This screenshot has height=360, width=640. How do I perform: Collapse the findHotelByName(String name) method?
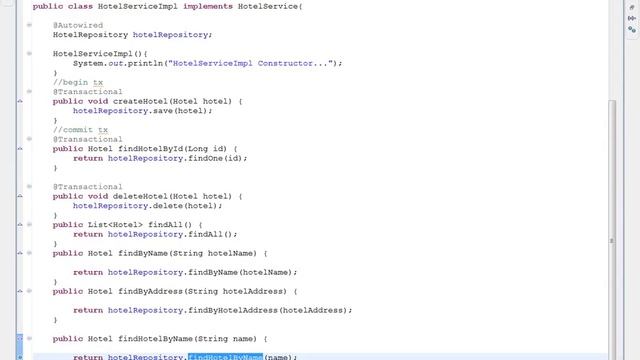click(29, 338)
